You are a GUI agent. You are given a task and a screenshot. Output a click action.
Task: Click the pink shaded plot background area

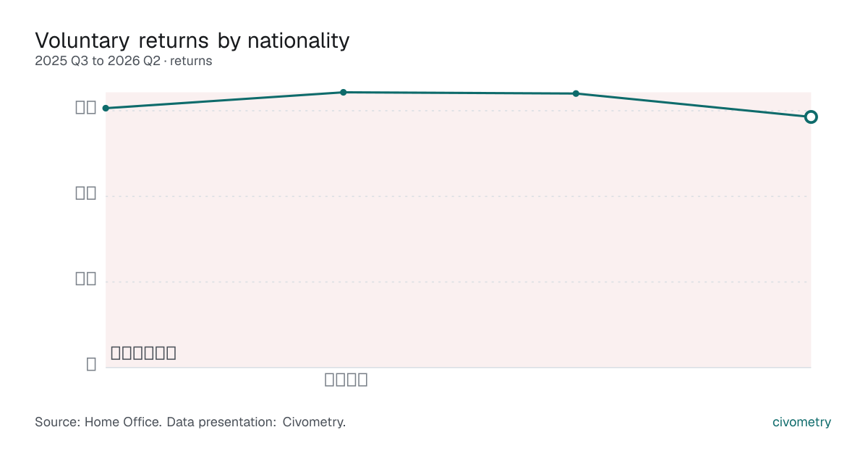[458, 239]
